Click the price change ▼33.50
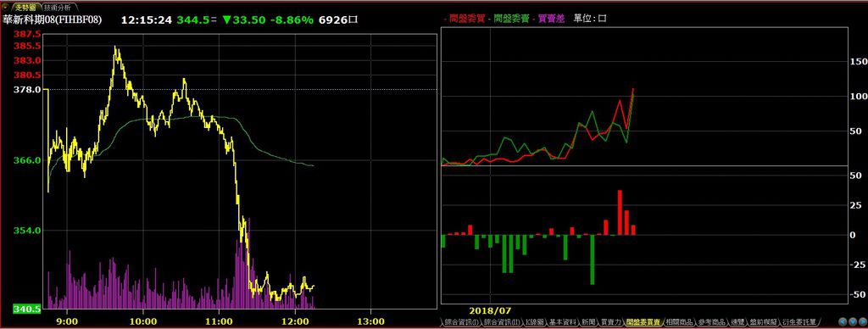Image resolution: width=868 pixels, height=329 pixels. 243,20
